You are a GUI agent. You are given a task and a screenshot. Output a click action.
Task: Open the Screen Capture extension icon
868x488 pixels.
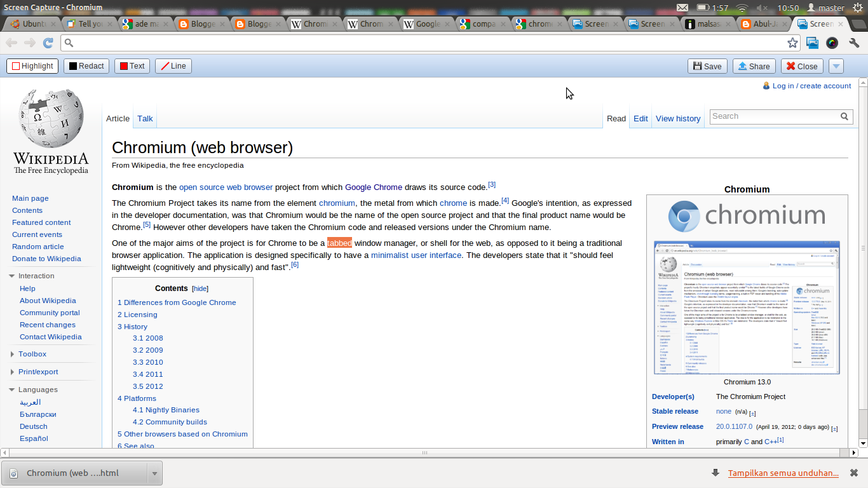coord(812,43)
